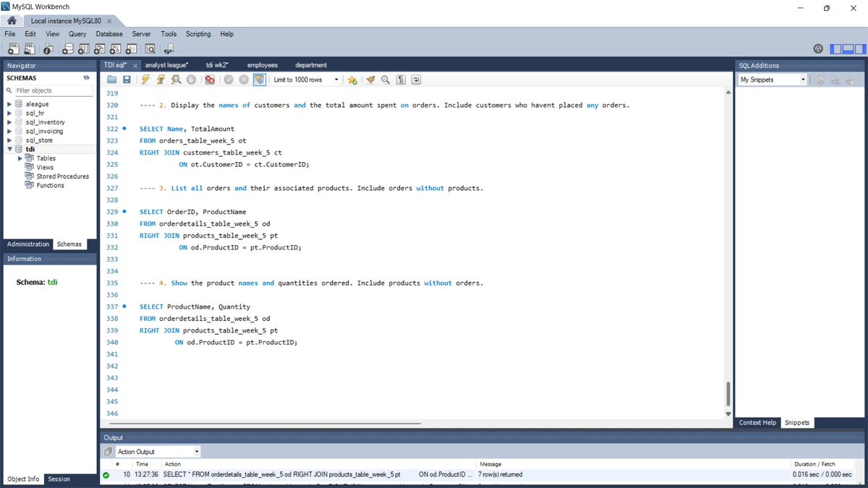Beautify the query with broom icon
The width and height of the screenshot is (868, 488).
coord(370,80)
